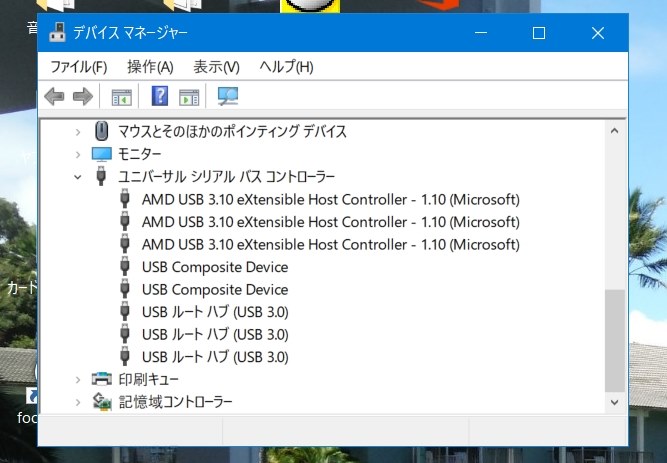The width and height of the screenshot is (667, 463).
Task: Click the scan for hardware changes icon
Action: [x=228, y=97]
